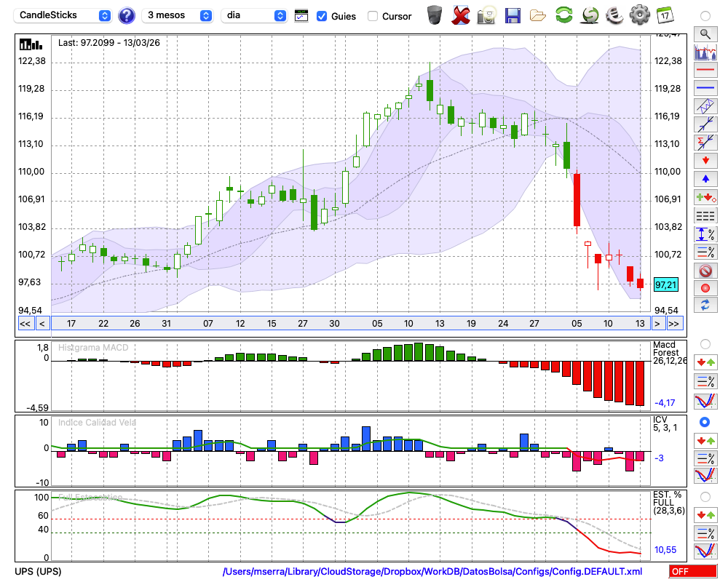Click Stochastic panel lines percent button

[705, 533]
